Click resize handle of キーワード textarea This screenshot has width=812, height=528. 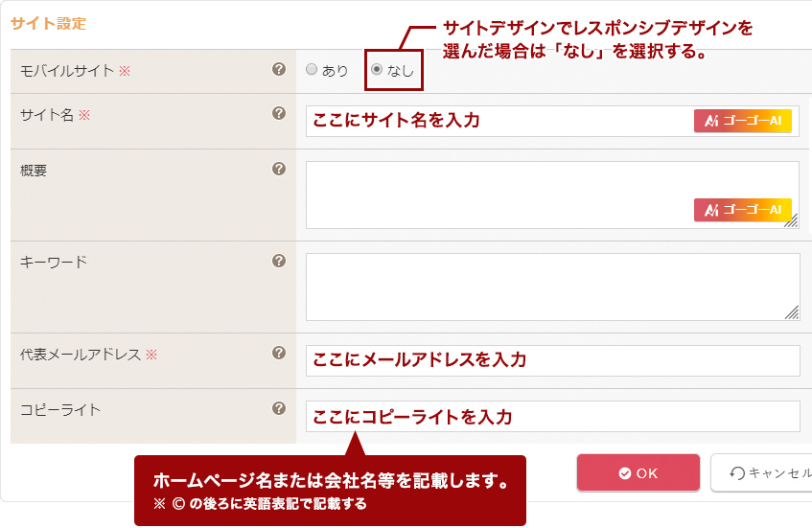[792, 312]
